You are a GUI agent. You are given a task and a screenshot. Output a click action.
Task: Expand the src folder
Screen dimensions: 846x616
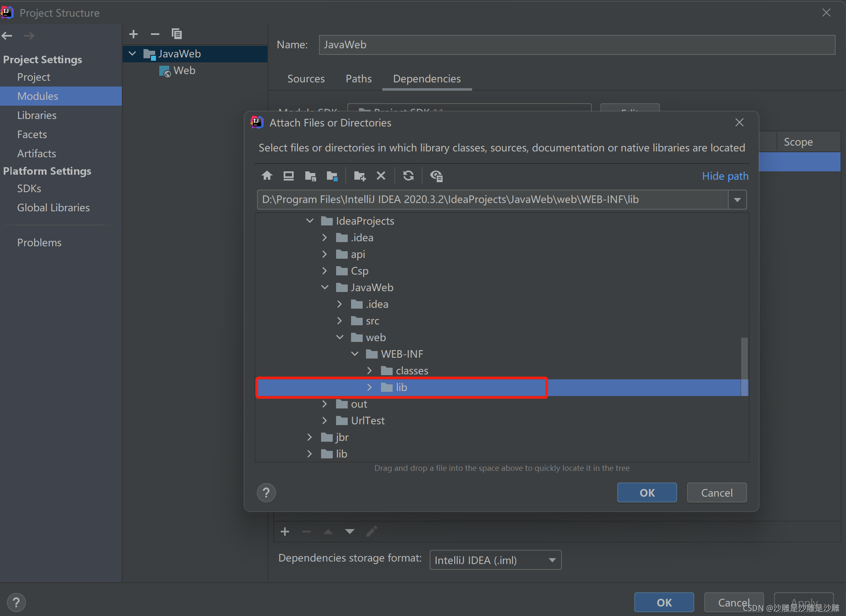(340, 321)
